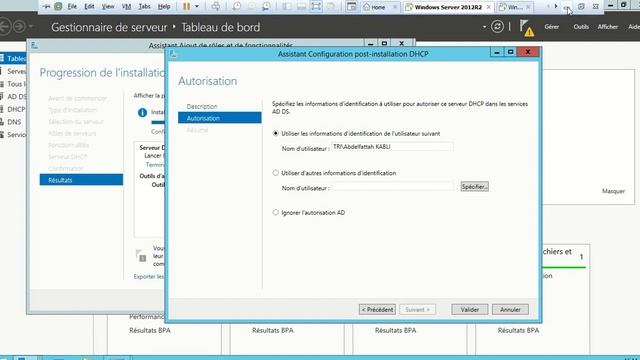Click Valider to commit authorization

tap(469, 310)
